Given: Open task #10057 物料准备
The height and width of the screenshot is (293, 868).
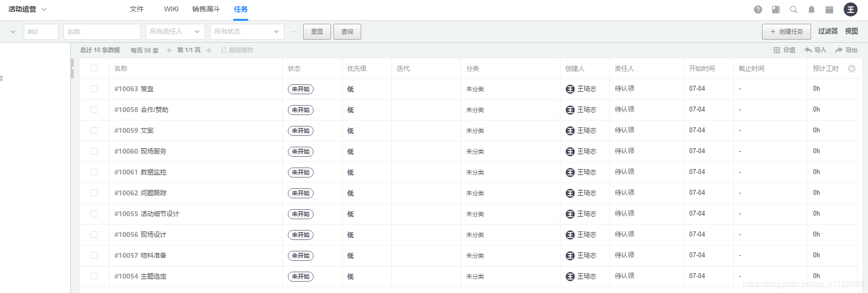Looking at the screenshot, I should [x=140, y=256].
